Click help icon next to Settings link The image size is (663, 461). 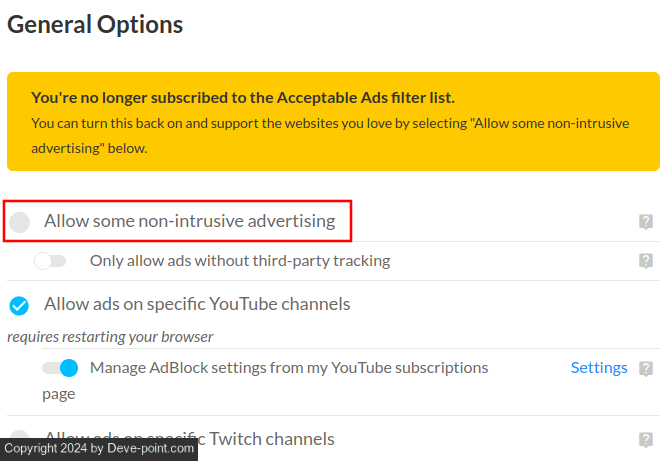[x=646, y=368]
